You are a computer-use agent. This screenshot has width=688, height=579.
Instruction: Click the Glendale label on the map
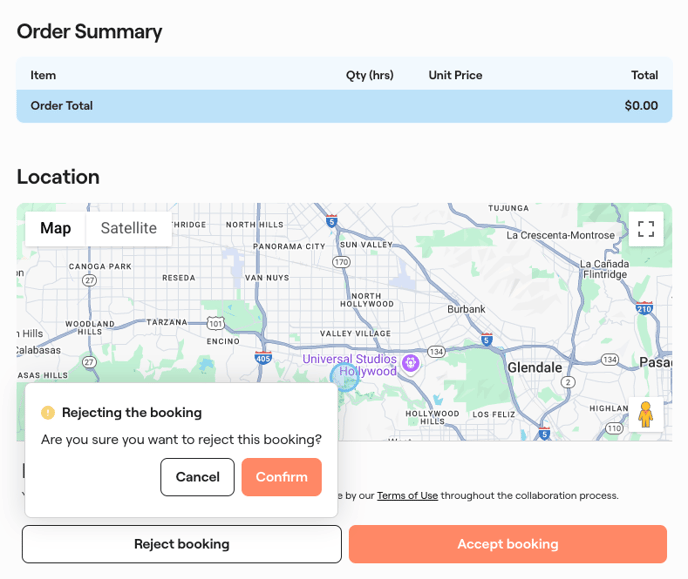pos(535,368)
